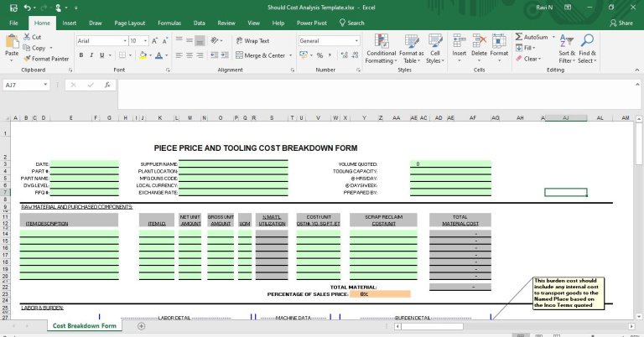Align text to the left
Viewport: 644px width, 337px height.
click(x=179, y=55)
